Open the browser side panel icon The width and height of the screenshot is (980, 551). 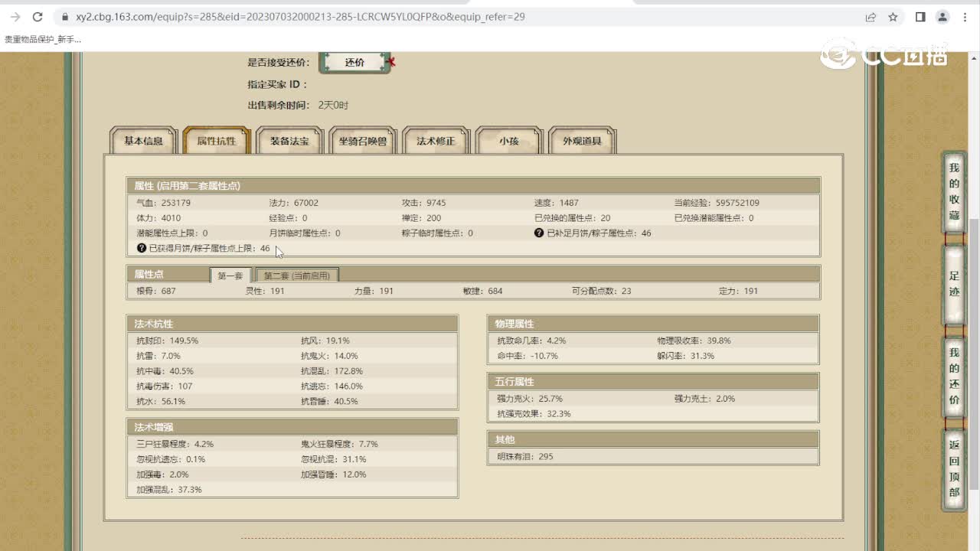click(x=920, y=17)
